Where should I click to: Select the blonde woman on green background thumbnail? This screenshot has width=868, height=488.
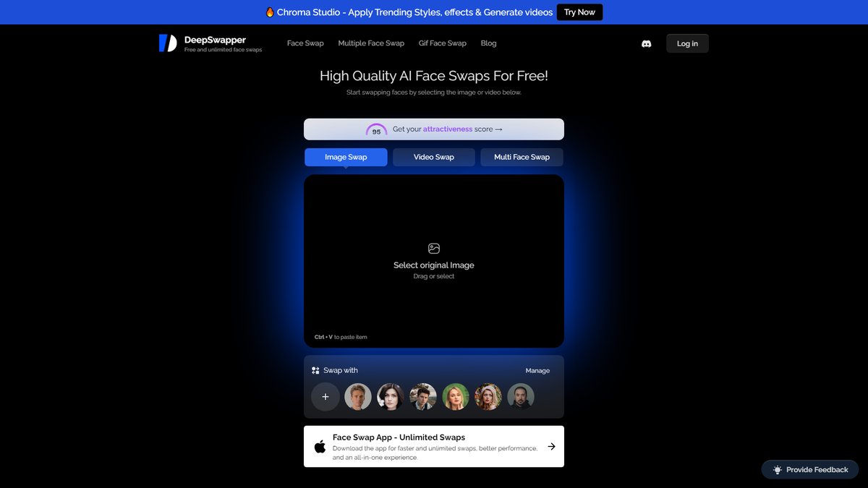click(456, 397)
